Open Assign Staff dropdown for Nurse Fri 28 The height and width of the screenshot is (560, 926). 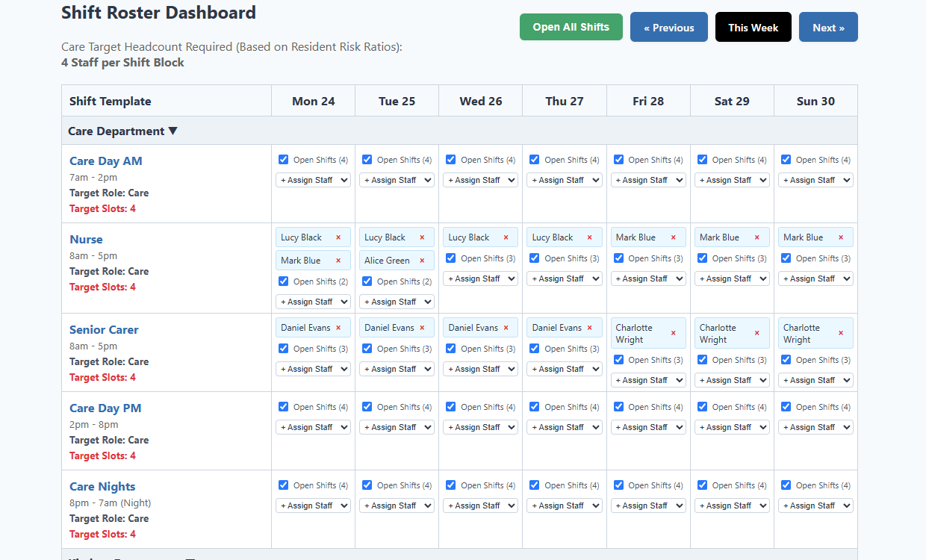648,279
